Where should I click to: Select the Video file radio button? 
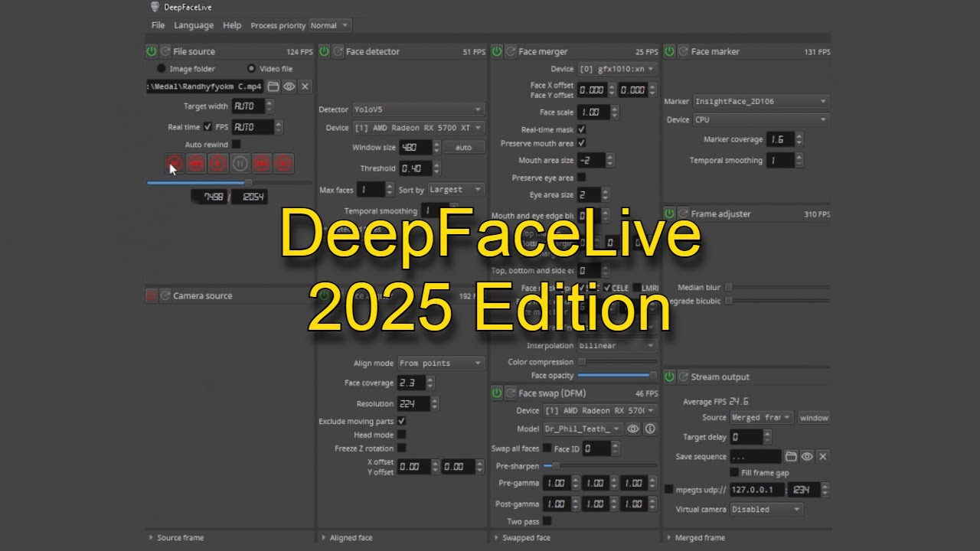pyautogui.click(x=252, y=68)
